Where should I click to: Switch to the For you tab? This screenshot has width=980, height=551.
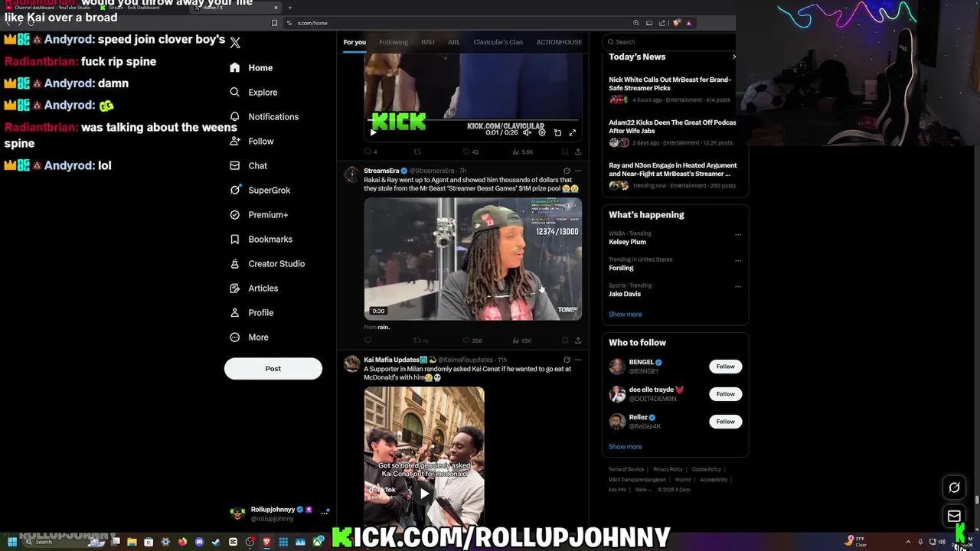tap(354, 42)
